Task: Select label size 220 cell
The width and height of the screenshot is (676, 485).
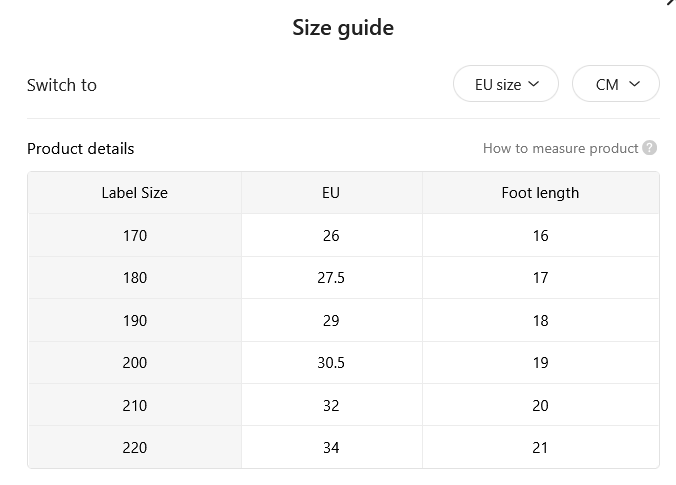Action: (x=135, y=447)
